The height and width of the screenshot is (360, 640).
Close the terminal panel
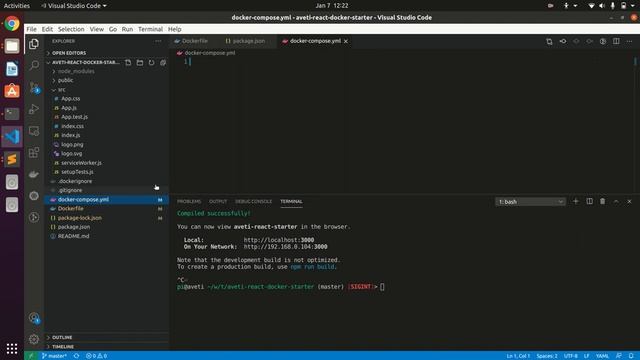pyautogui.click(x=629, y=201)
